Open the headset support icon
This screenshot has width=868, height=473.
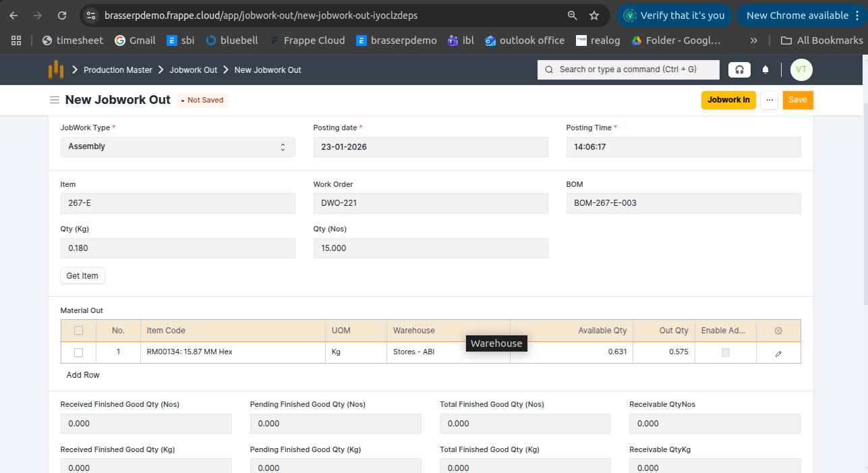[739, 69]
